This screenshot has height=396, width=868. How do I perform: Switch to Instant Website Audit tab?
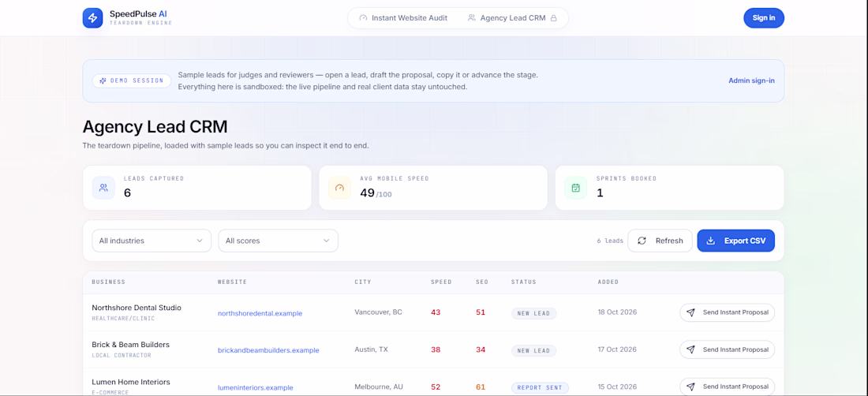(403, 17)
